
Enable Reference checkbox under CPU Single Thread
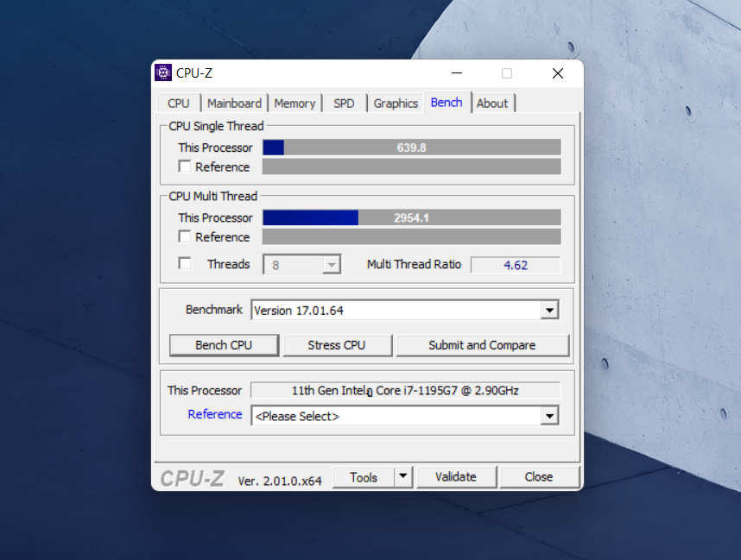pyautogui.click(x=185, y=167)
